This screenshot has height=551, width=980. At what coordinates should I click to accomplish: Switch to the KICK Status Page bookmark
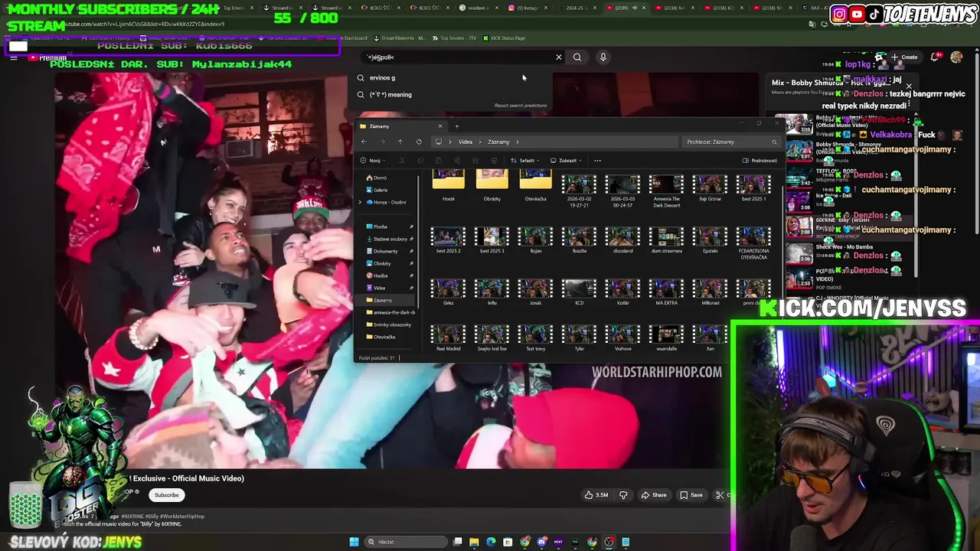click(x=503, y=37)
